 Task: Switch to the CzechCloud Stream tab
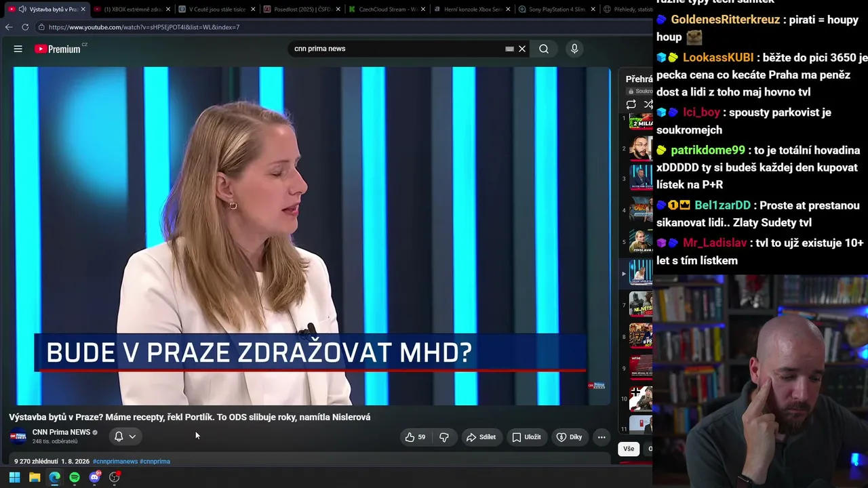(388, 9)
